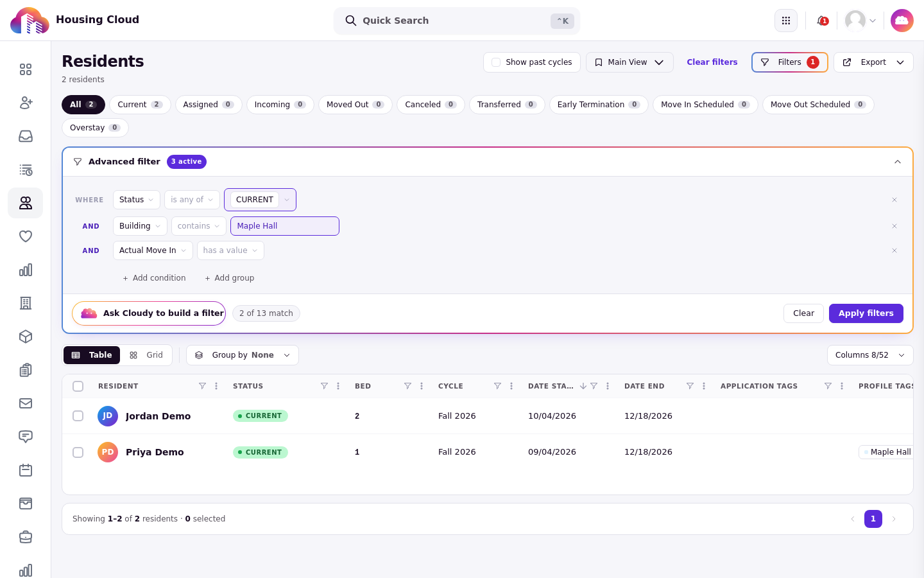Click the Maple Hall building value field
The height and width of the screenshot is (578, 924).
coord(285,226)
